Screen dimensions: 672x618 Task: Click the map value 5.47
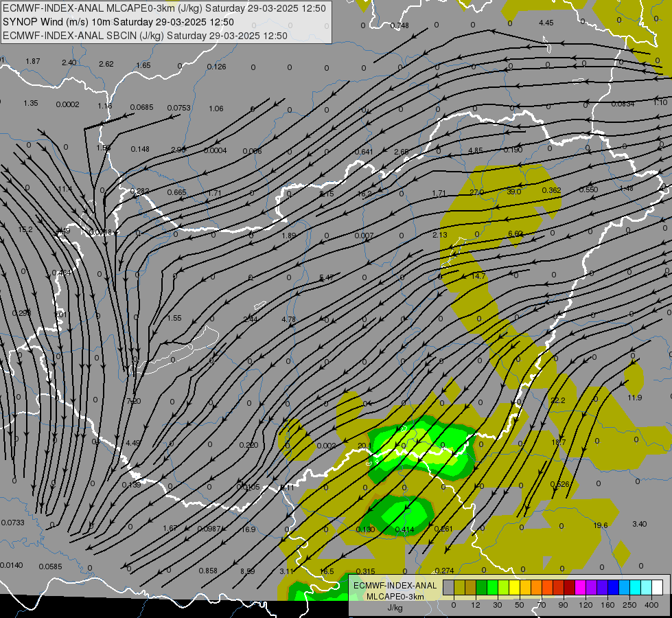click(x=327, y=277)
